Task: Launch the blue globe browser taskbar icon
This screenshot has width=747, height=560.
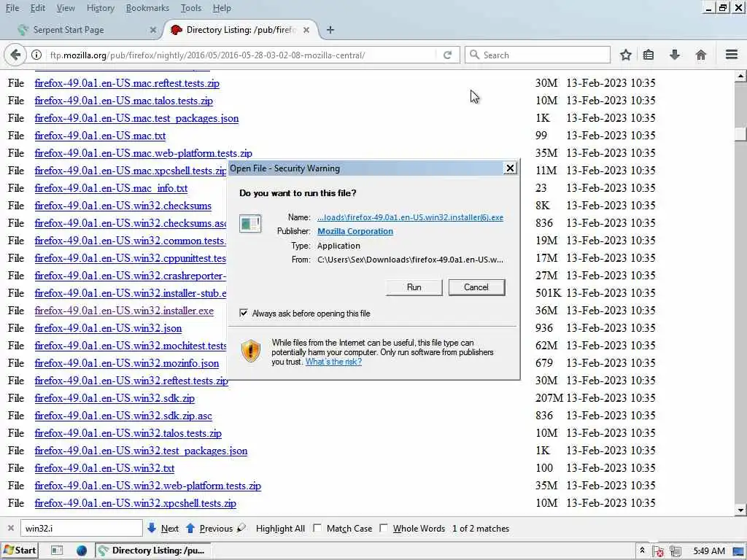Action: click(x=82, y=551)
